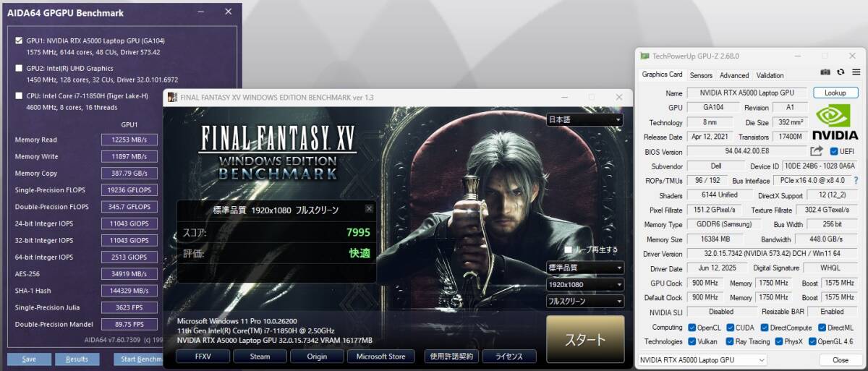Switch to the Sensors tab
868x371 pixels.
point(701,75)
